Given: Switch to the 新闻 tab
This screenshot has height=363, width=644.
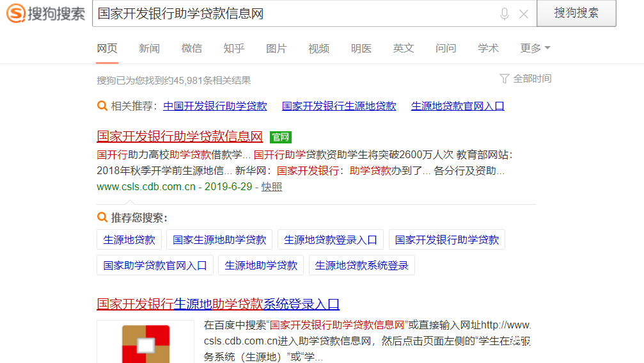Looking at the screenshot, I should click(x=149, y=49).
